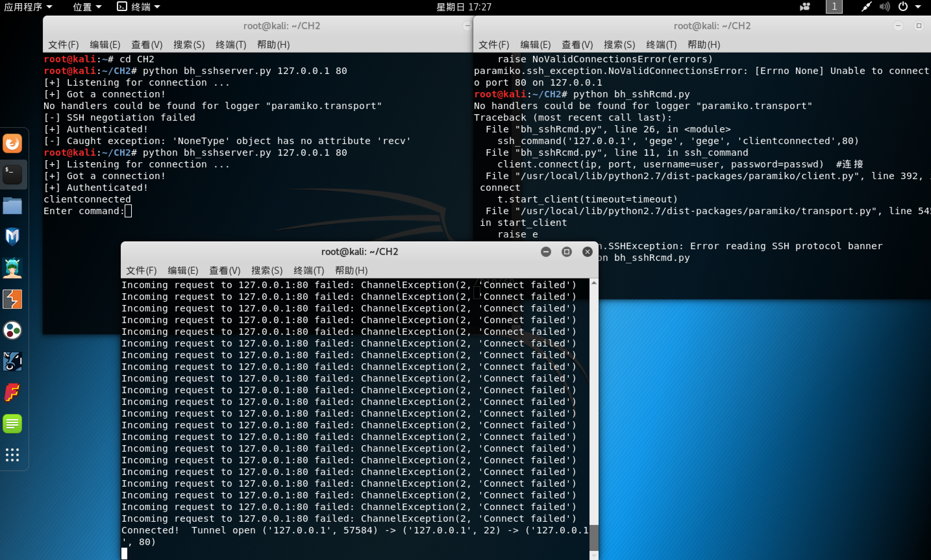Open 搜索(S) menu in the right traceback terminal
Image resolution: width=931 pixels, height=560 pixels.
(x=620, y=44)
